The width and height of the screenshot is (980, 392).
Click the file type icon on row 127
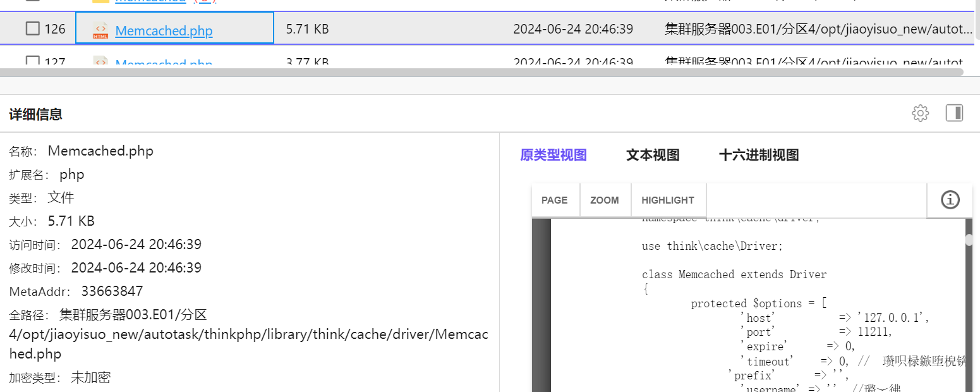[100, 63]
